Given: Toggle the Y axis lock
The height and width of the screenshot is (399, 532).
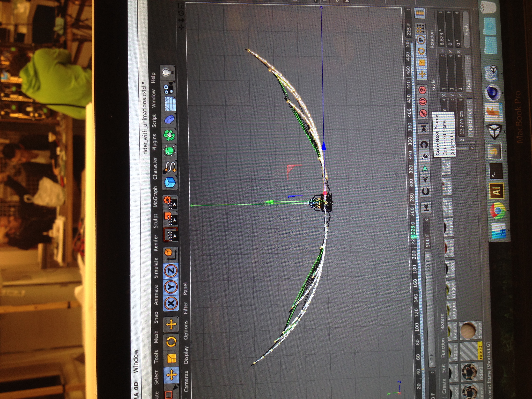Looking at the screenshot, I should (x=171, y=287).
